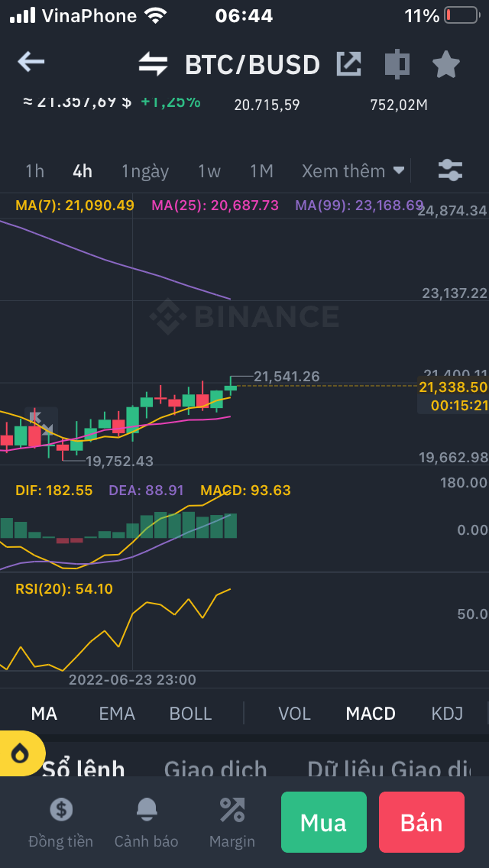Tap the 06:44 clock in status bar

(x=244, y=15)
